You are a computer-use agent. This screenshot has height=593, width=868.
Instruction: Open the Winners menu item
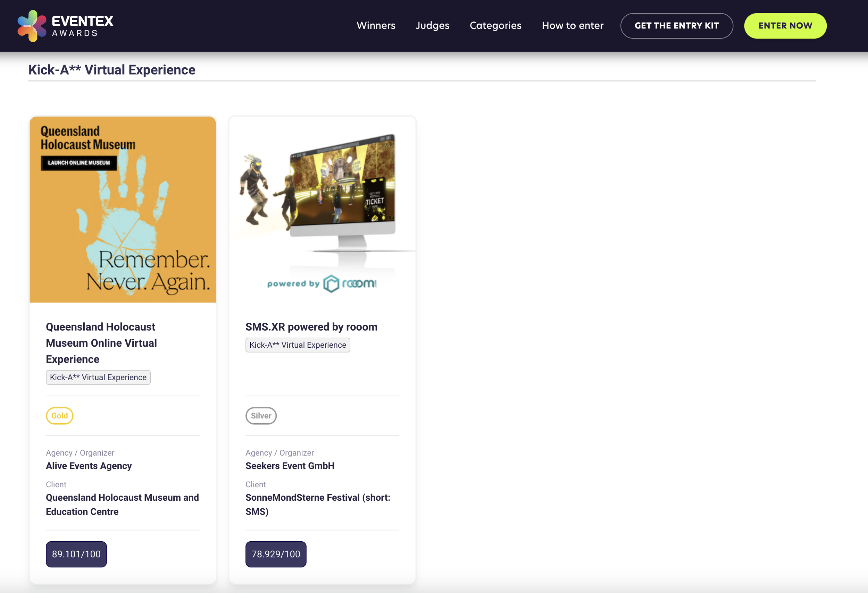coord(376,25)
